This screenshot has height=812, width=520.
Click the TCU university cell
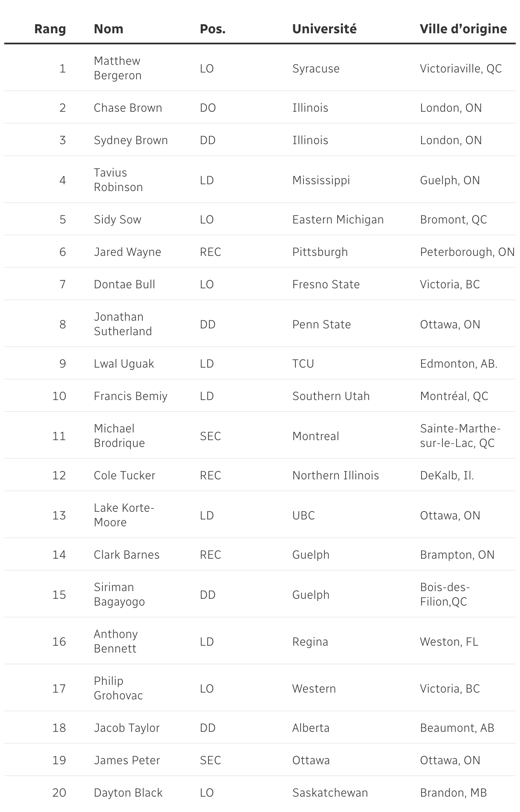tap(303, 364)
